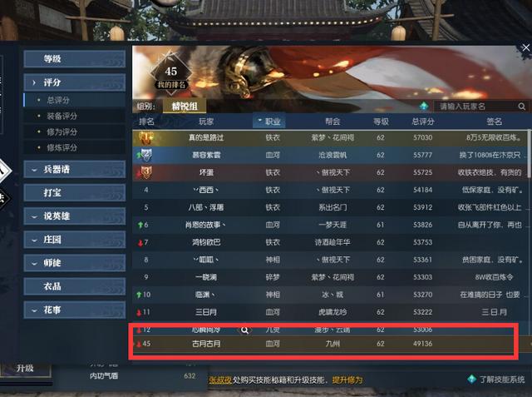Select the 装备评分 sub-item
The image size is (532, 397).
62,117
